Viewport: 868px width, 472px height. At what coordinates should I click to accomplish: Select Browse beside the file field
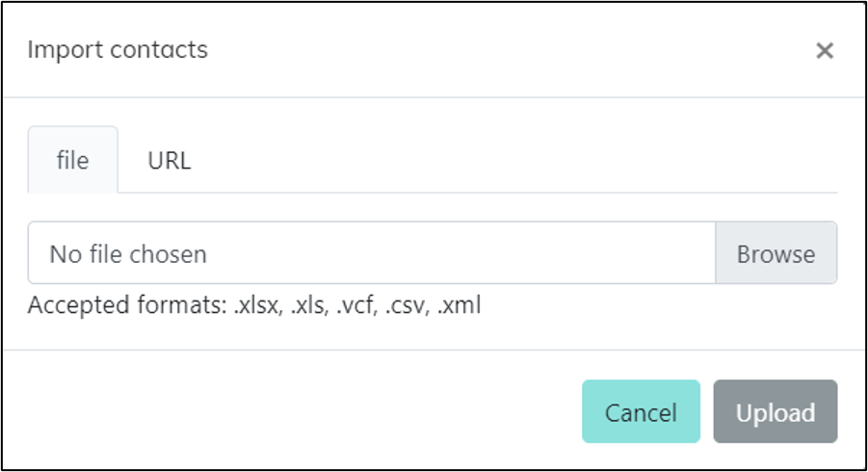776,254
